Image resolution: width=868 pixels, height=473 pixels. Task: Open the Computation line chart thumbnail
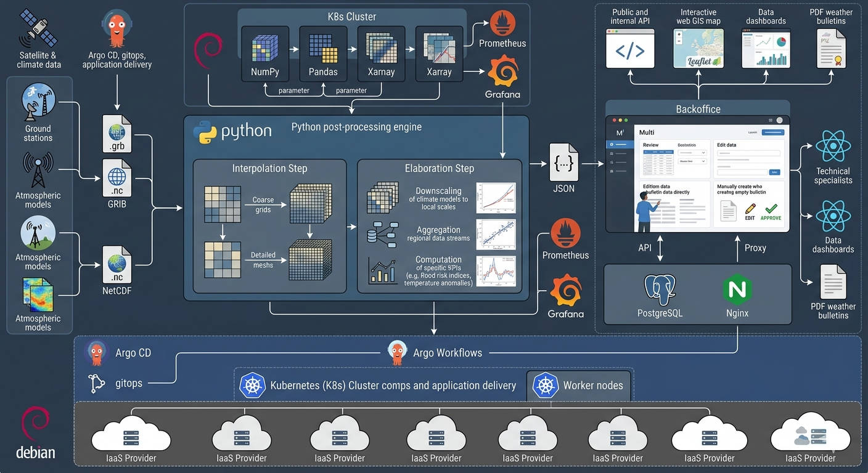pos(496,271)
